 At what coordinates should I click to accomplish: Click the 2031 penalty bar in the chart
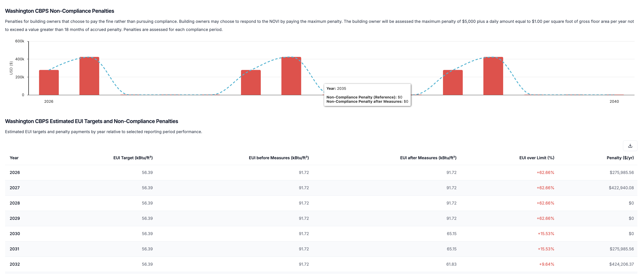pyautogui.click(x=251, y=82)
